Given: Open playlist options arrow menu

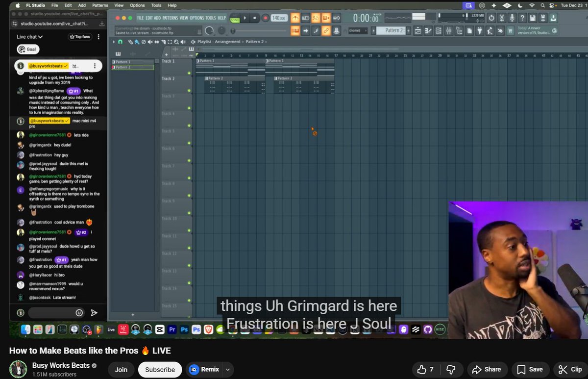Looking at the screenshot, I should (x=114, y=42).
